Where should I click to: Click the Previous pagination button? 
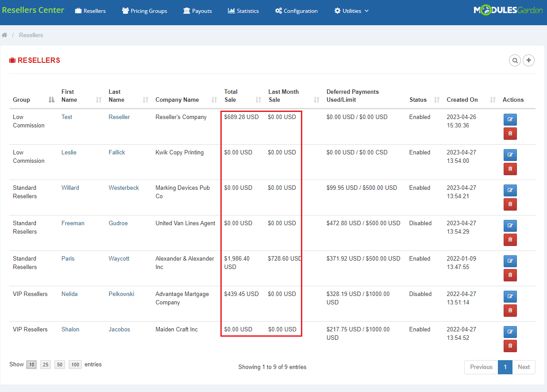tap(481, 367)
